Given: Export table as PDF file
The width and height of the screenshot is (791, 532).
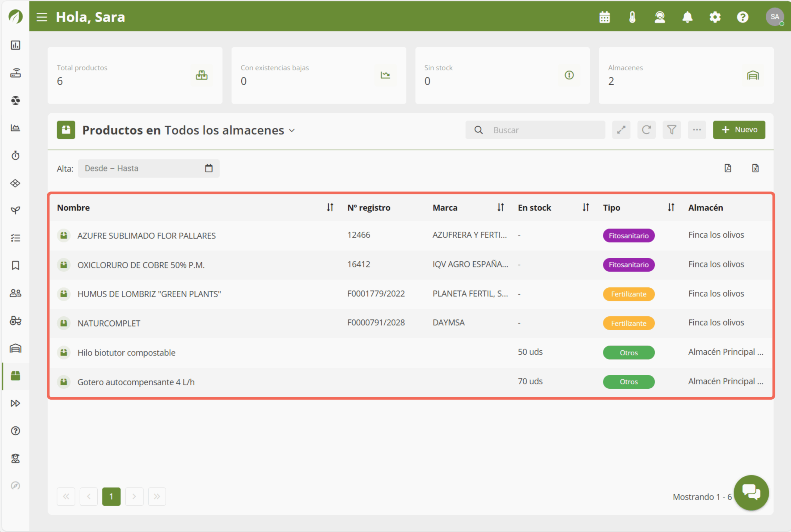Looking at the screenshot, I should [x=728, y=168].
